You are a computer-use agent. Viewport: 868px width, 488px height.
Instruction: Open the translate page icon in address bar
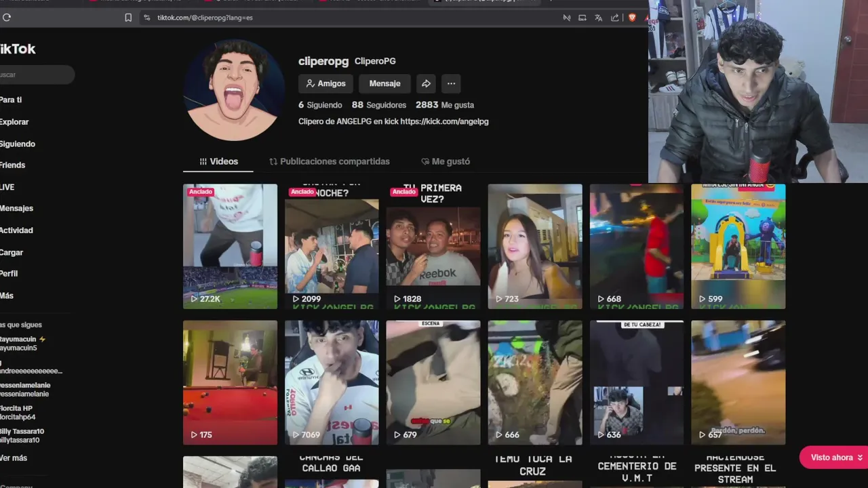tap(598, 18)
